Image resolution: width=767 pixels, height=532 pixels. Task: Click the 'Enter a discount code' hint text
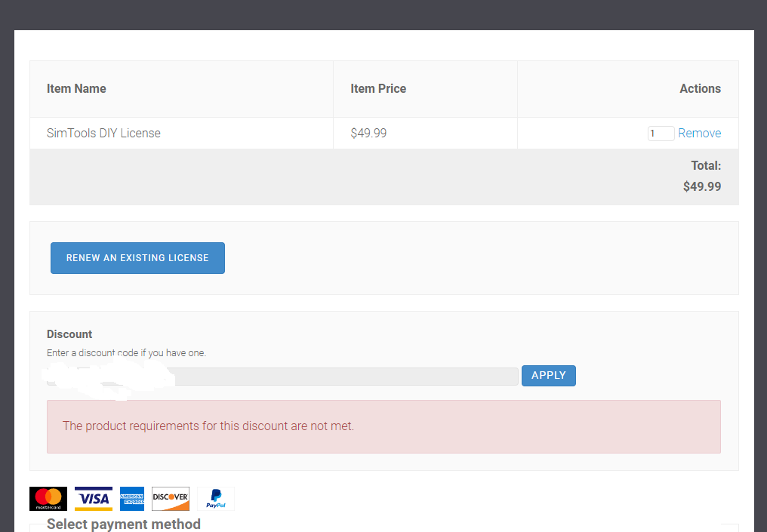[x=126, y=353]
